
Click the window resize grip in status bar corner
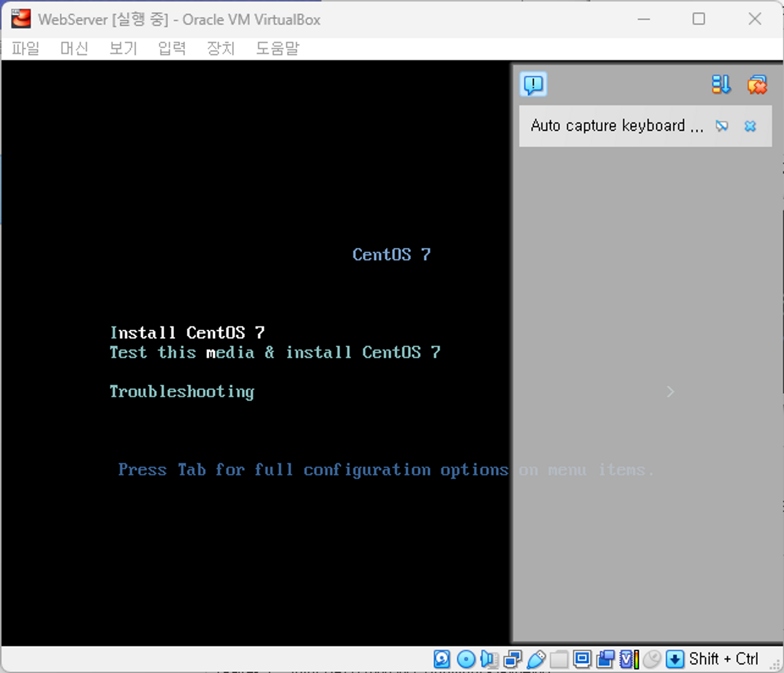(775, 664)
